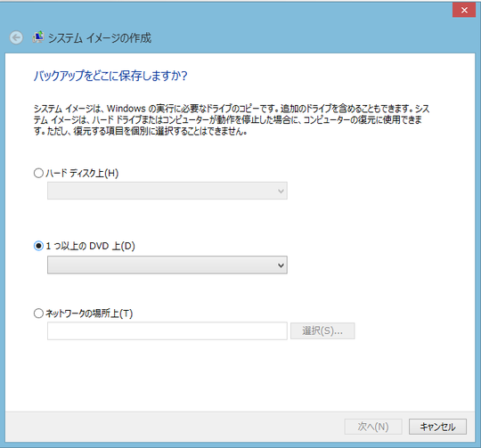Click the system image description paragraph
The image size is (481, 448).
point(232,120)
